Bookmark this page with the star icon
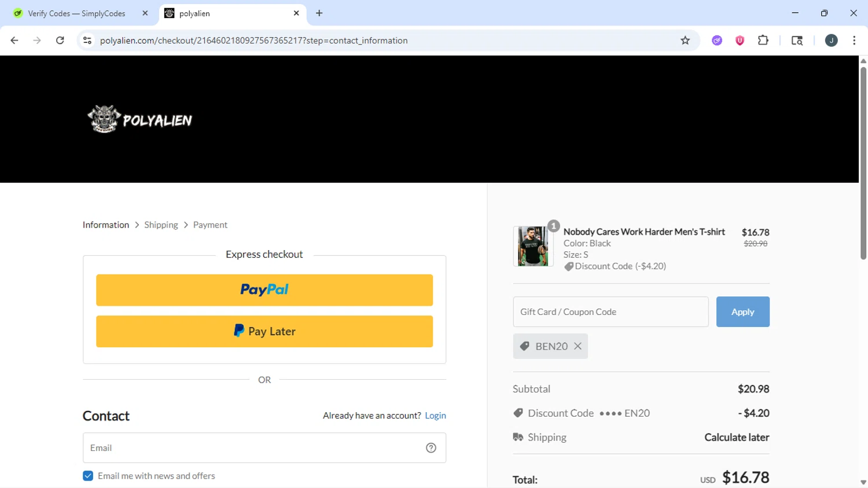This screenshot has width=868, height=488. tap(685, 41)
